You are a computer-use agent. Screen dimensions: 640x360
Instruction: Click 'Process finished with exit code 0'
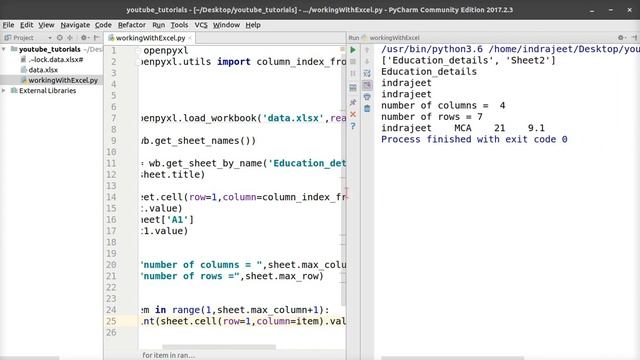pos(474,140)
